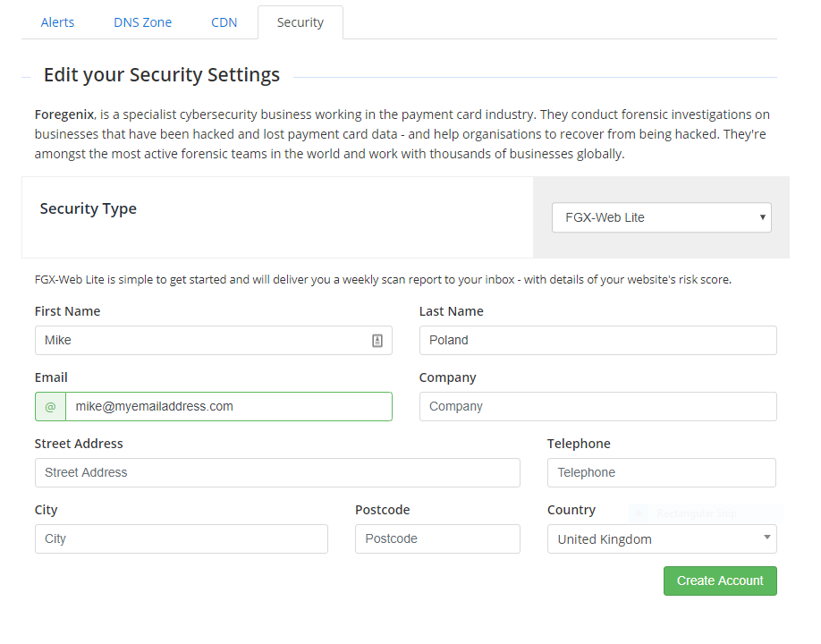Click the bold Foregenix name in description
The image size is (821, 644).
click(64, 114)
